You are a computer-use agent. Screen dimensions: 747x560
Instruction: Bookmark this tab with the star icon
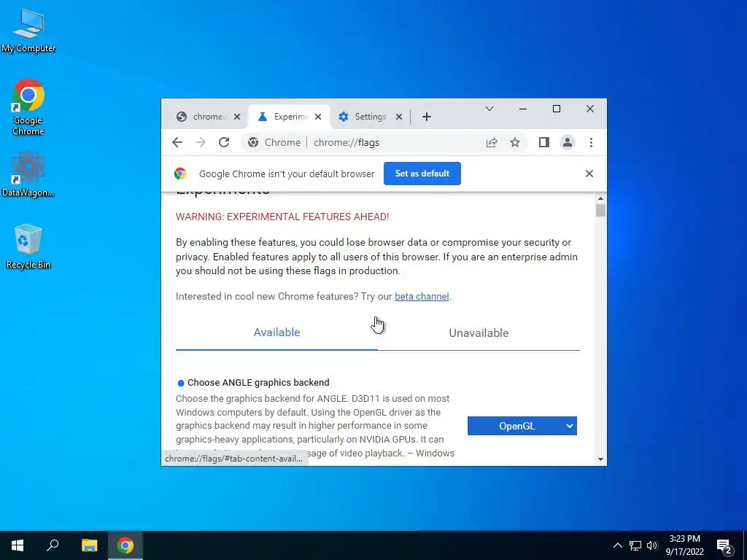515,142
